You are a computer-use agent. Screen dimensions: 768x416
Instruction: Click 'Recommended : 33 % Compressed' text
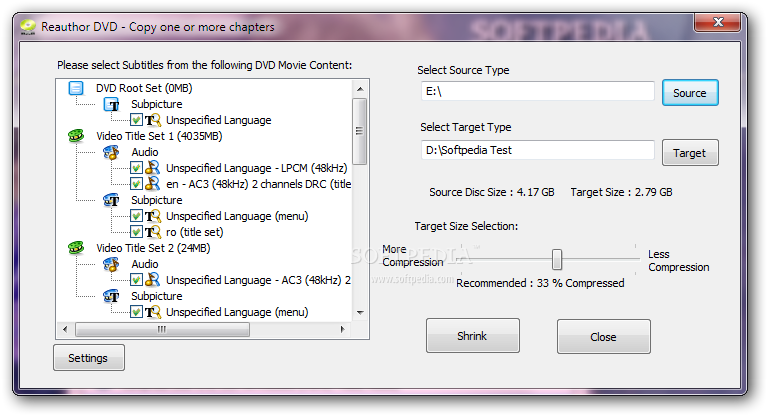click(x=540, y=283)
